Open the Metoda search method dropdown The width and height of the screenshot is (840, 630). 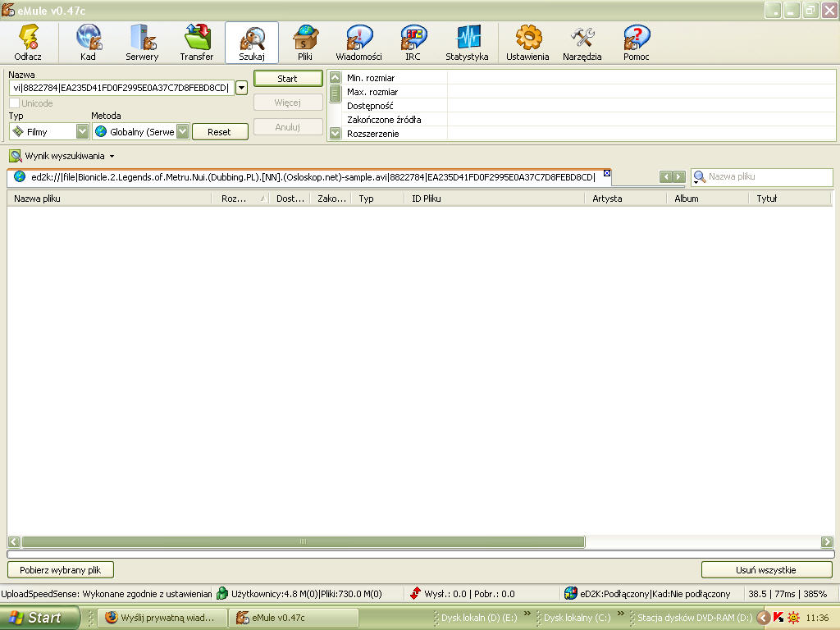click(x=182, y=131)
